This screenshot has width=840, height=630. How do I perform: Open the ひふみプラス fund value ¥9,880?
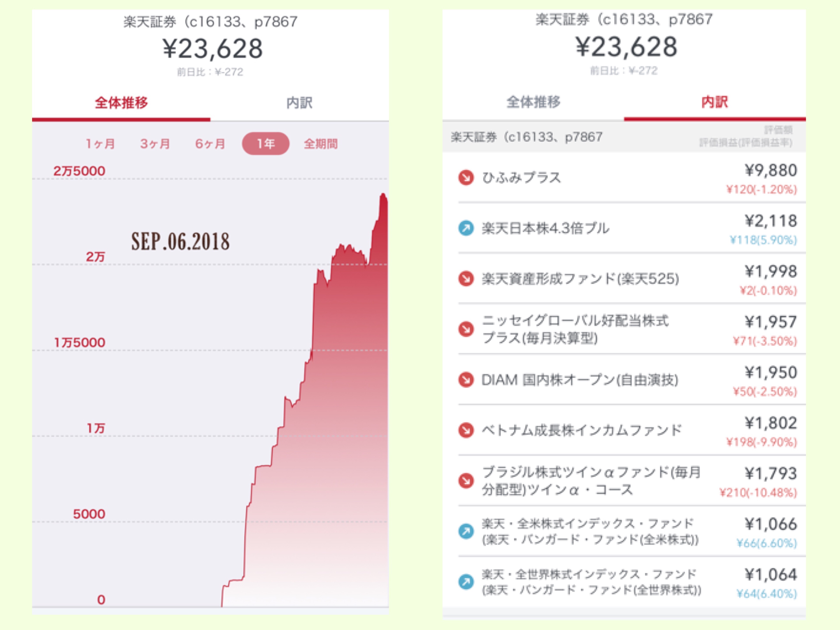(x=770, y=170)
